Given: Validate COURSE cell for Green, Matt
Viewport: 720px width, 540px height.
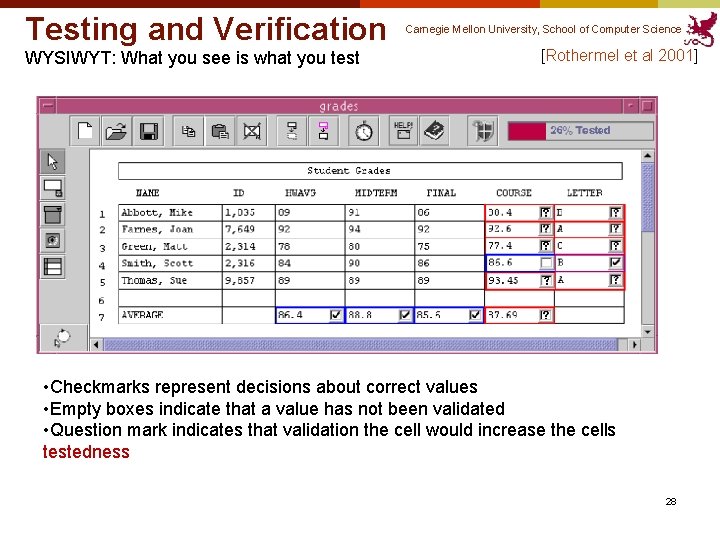Looking at the screenshot, I should [x=545, y=246].
